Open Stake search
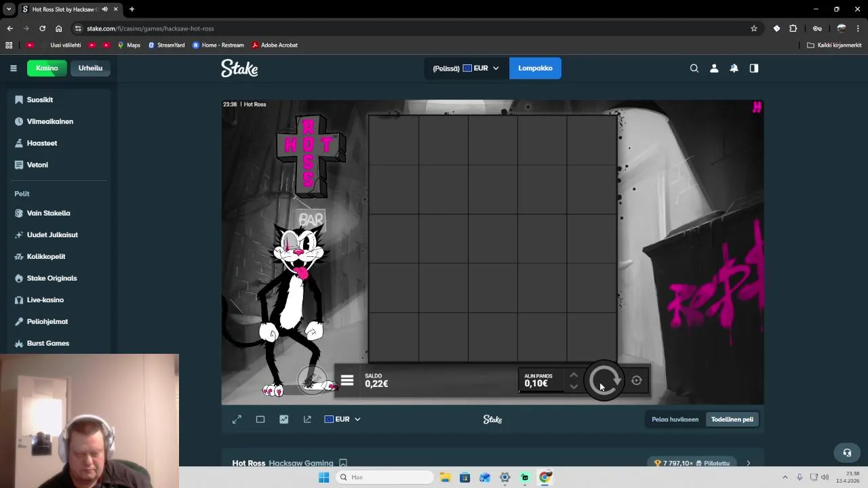Viewport: 868px width, 488px height. pyautogui.click(x=694, y=68)
